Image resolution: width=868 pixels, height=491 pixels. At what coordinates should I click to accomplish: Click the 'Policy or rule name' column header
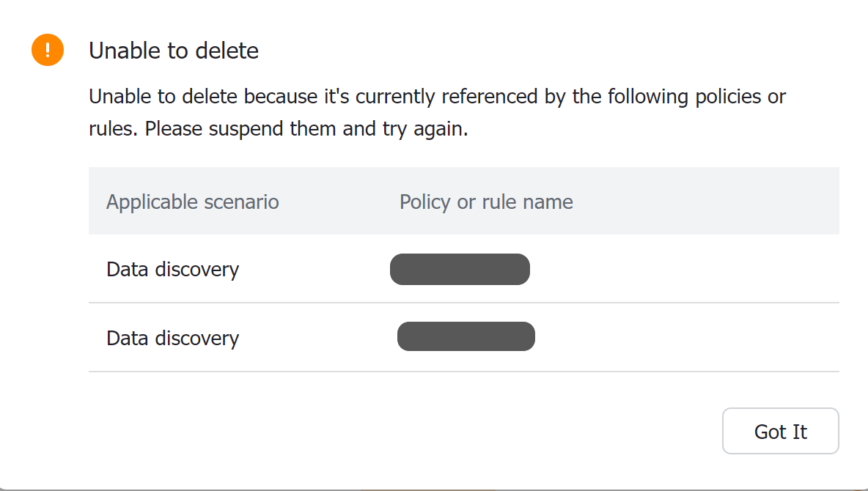click(x=485, y=202)
